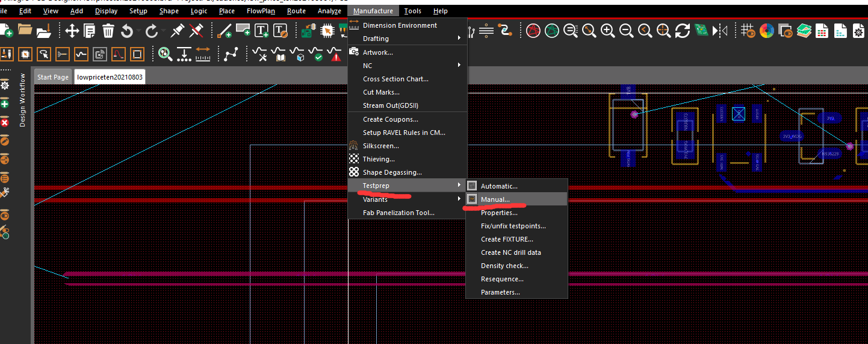The width and height of the screenshot is (868, 344).
Task: Click the Fix pushpin icon
Action: click(177, 31)
